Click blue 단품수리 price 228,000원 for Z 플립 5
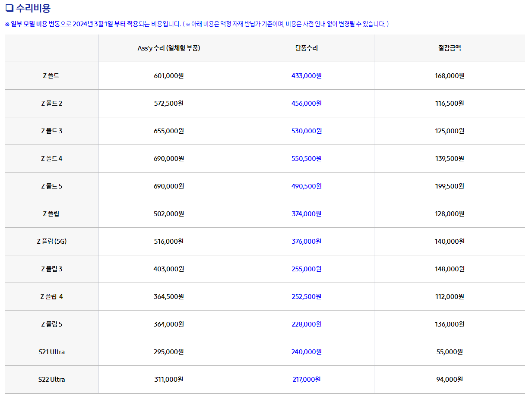 pyautogui.click(x=307, y=324)
